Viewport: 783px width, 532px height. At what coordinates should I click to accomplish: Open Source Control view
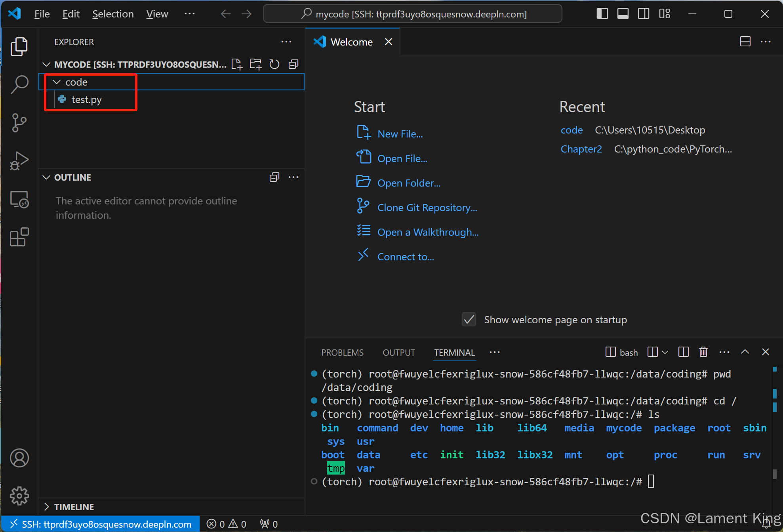[x=19, y=123]
